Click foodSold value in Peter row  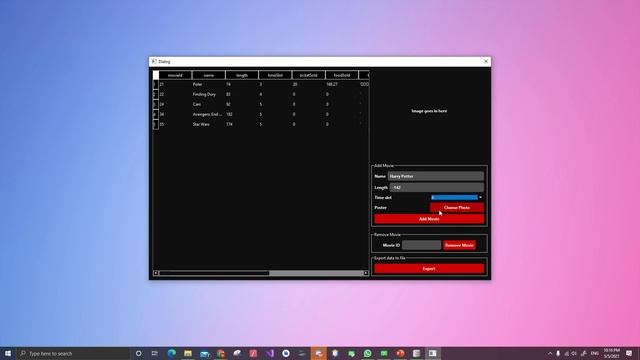pyautogui.click(x=342, y=84)
